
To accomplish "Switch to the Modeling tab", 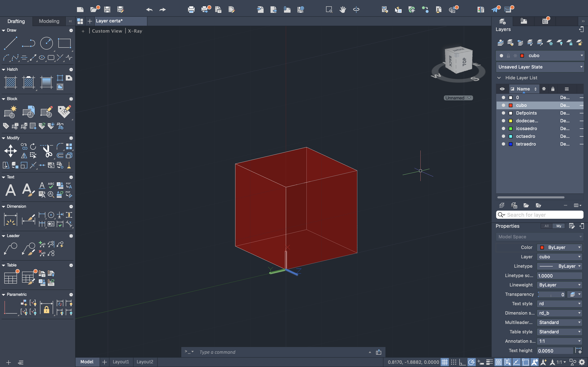I will point(49,21).
